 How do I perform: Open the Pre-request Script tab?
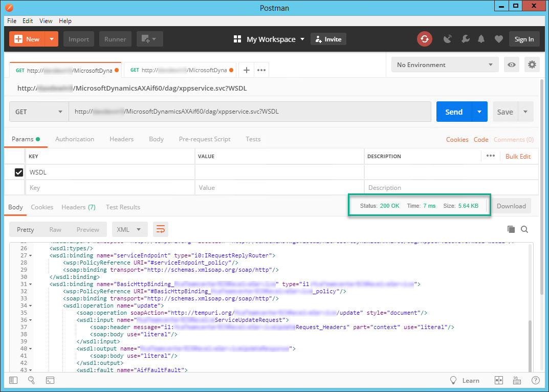[205, 139]
